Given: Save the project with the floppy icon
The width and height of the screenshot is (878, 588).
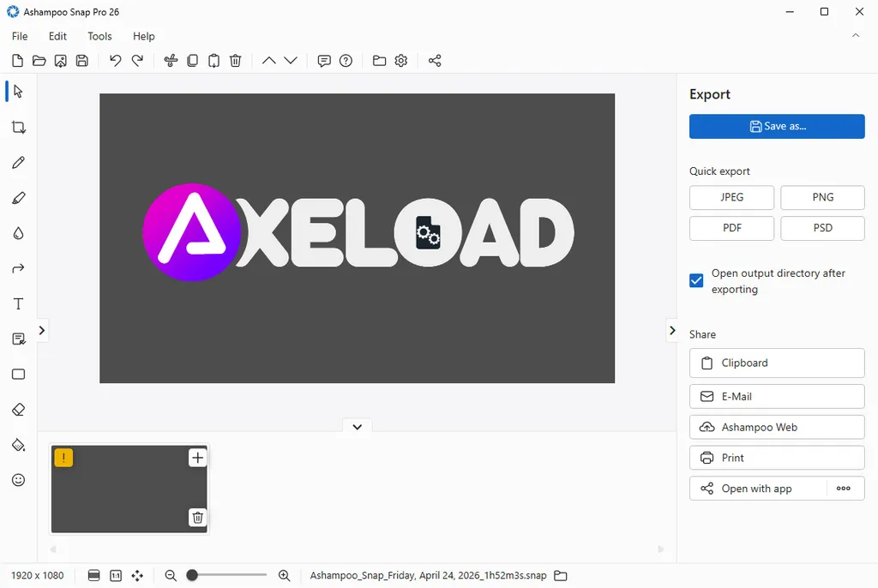Looking at the screenshot, I should 81,61.
